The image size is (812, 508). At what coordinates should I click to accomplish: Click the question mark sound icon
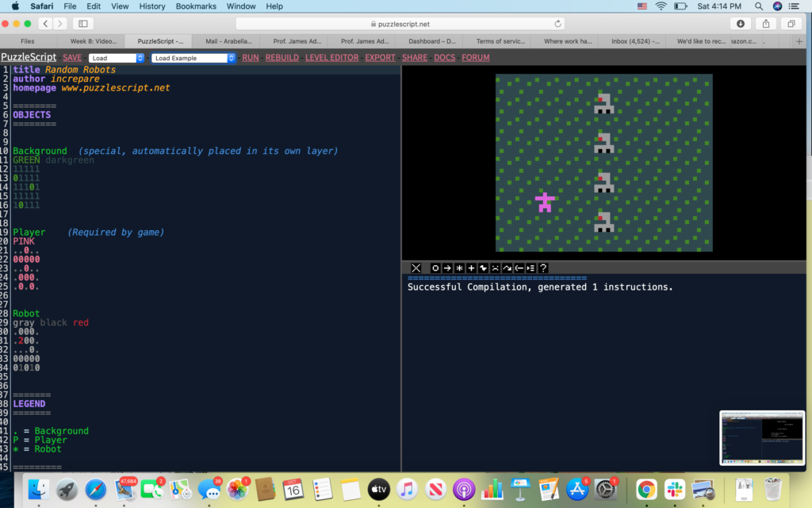tap(543, 268)
